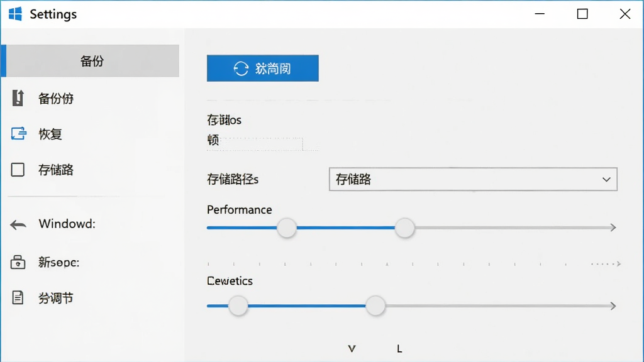This screenshot has height=362, width=644.
Task: Click the document icon beside 兮调节
Action: click(18, 297)
